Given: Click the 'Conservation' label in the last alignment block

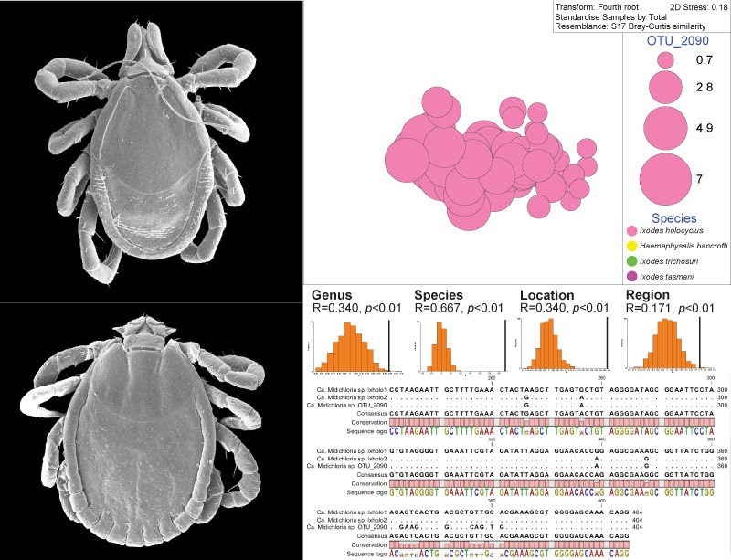Looking at the screenshot, I should (x=369, y=544).
